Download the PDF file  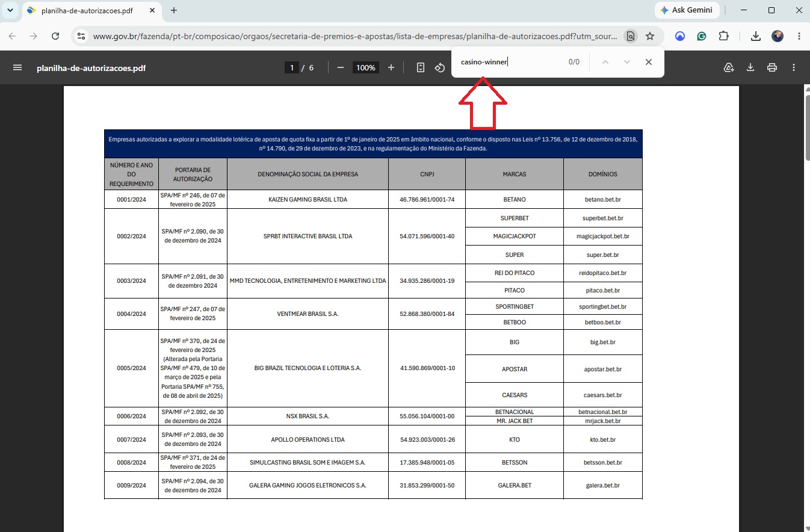pyautogui.click(x=750, y=67)
